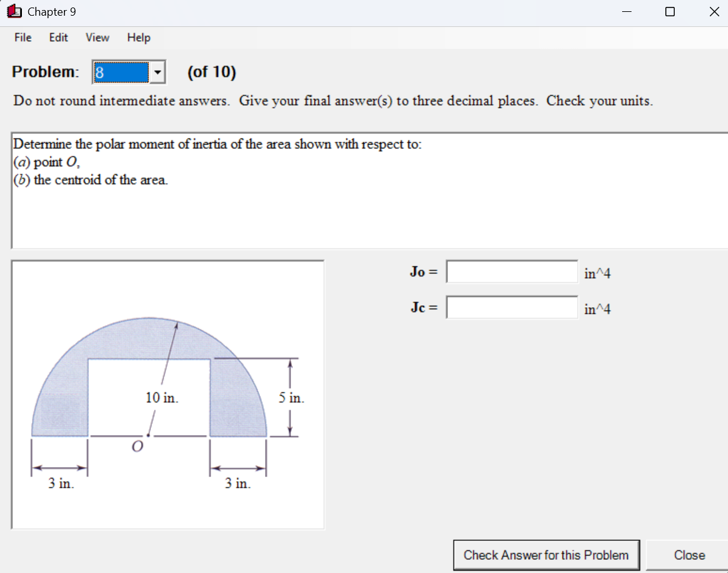Click the Chapter 9 book icon in titlebar
The image size is (728, 573).
tap(14, 11)
